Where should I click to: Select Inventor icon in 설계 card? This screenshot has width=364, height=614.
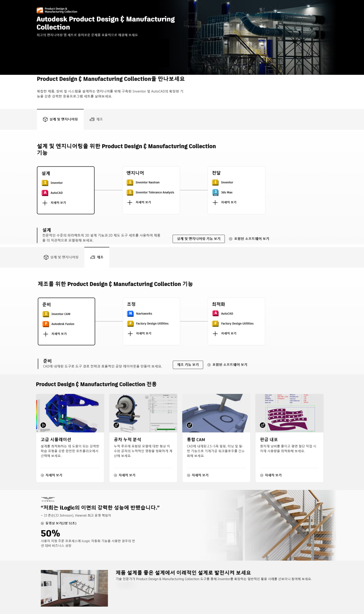point(45,183)
